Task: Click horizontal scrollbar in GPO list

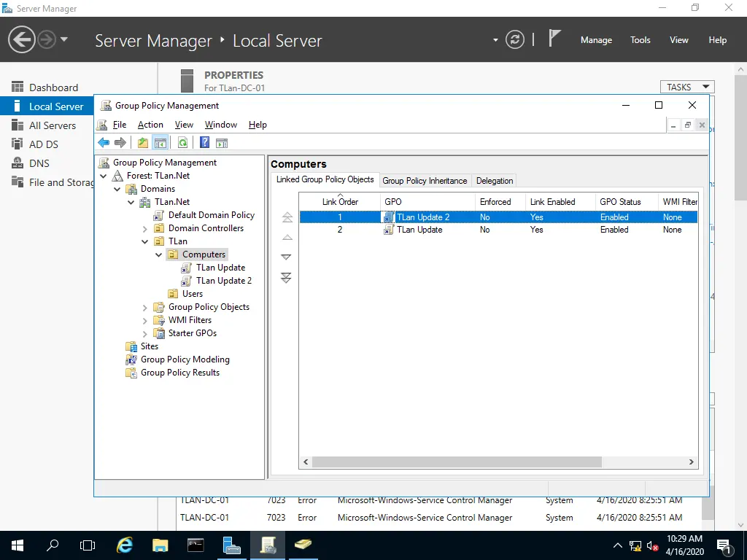Action: [457, 462]
